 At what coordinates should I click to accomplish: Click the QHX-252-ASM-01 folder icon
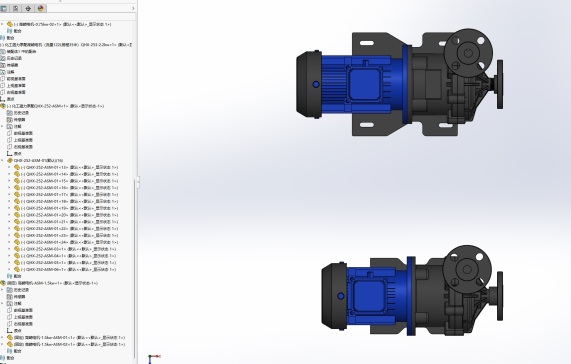point(10,161)
